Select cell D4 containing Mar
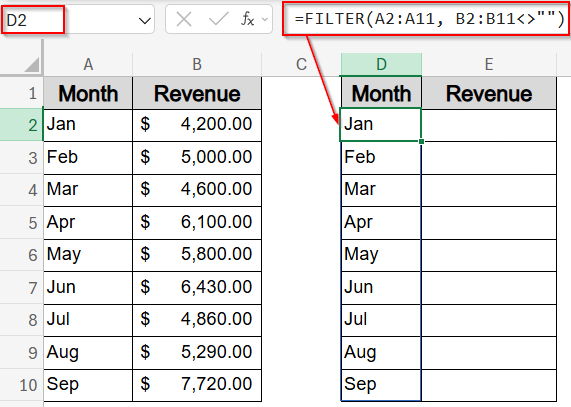571x407 pixels. click(x=381, y=190)
